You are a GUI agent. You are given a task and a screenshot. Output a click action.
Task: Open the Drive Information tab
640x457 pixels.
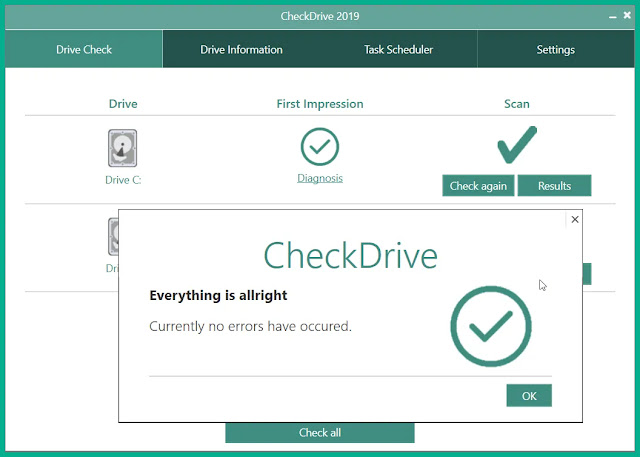click(x=241, y=49)
